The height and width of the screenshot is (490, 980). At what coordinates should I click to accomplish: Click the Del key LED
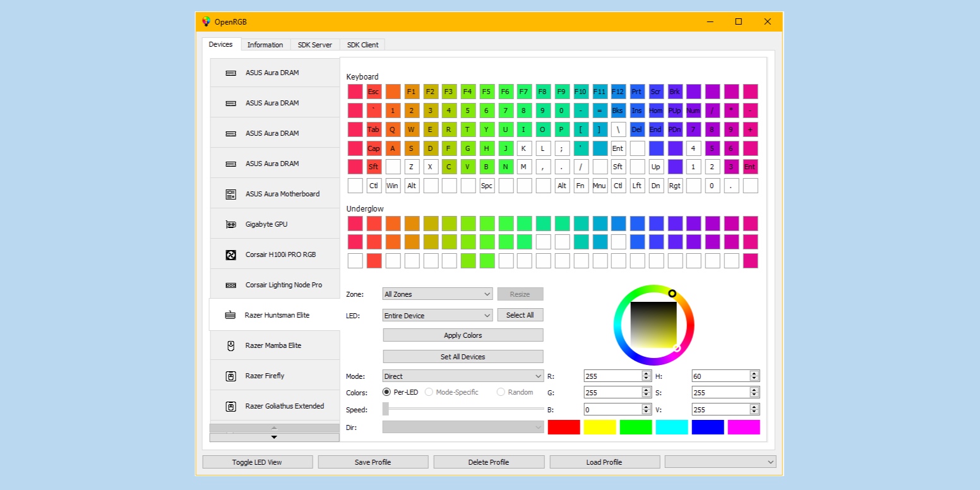click(x=637, y=129)
